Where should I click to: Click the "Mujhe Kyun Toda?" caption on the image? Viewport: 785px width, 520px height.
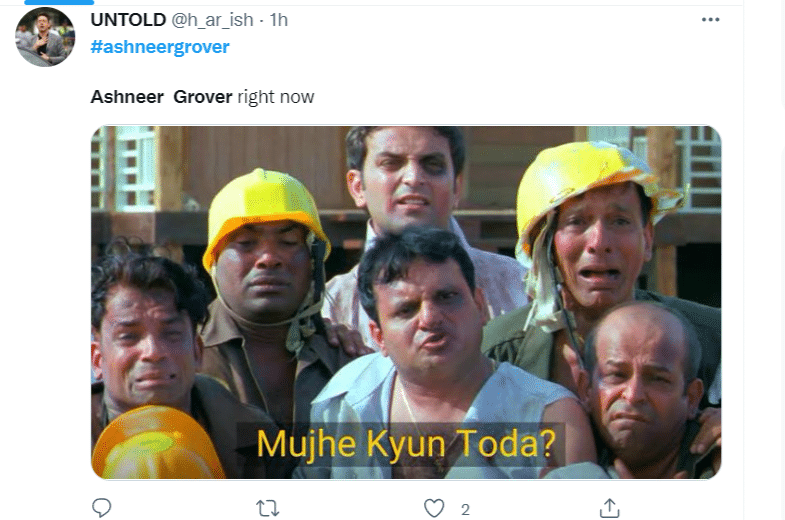(x=406, y=444)
